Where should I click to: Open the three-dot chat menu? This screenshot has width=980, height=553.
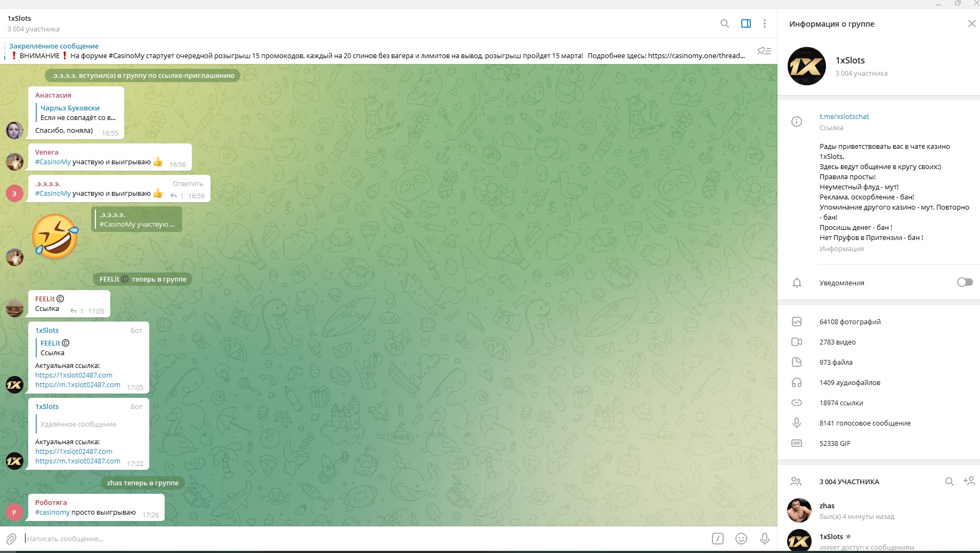coord(765,23)
